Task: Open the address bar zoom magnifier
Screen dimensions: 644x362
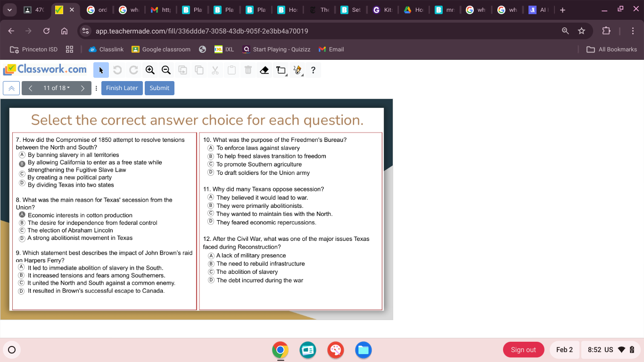Action: coord(565,31)
